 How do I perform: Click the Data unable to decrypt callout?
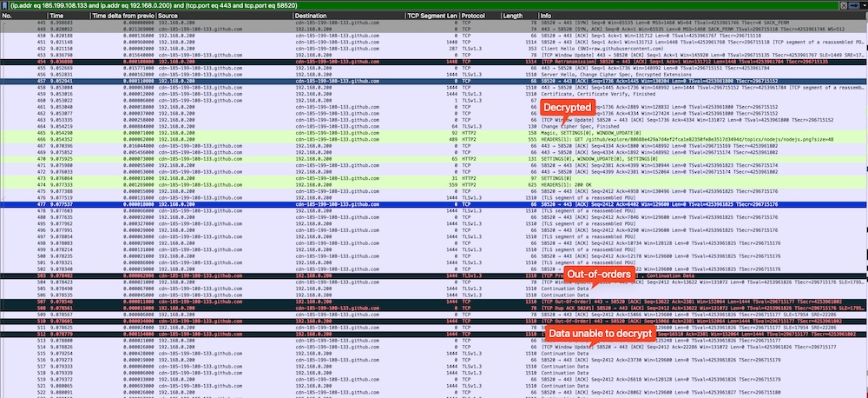pyautogui.click(x=589, y=334)
